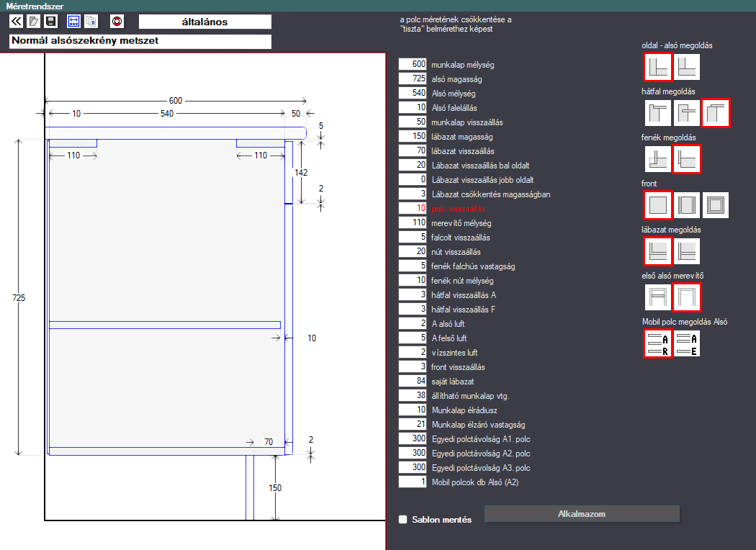This screenshot has width=756, height=550.
Task: Choose second oldal - alsó megoldás option
Action: [x=687, y=66]
